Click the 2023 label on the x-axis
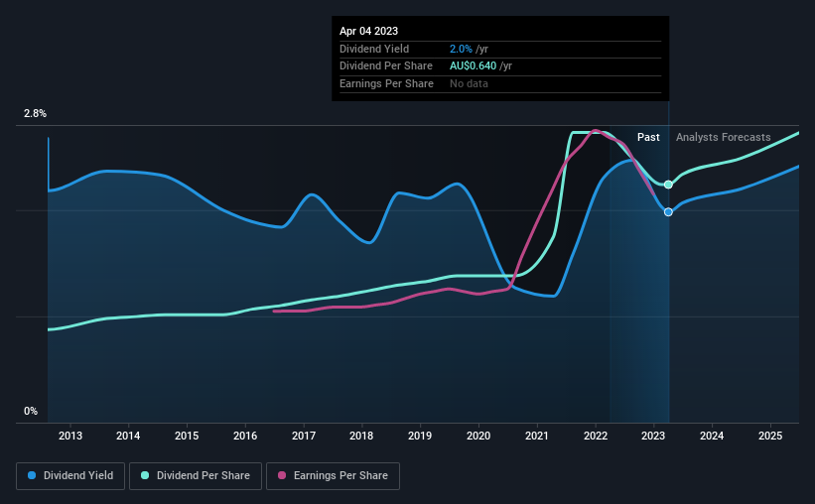The width and height of the screenshot is (815, 504). pyautogui.click(x=653, y=436)
